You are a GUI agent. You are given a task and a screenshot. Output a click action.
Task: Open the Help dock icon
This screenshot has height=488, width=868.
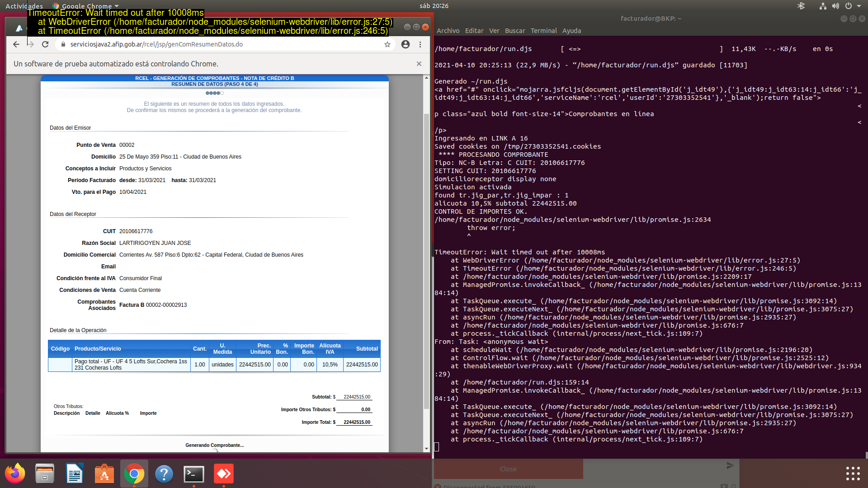(x=164, y=474)
